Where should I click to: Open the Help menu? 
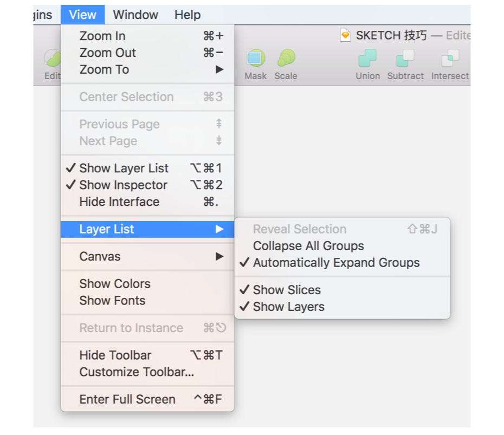[x=188, y=15]
